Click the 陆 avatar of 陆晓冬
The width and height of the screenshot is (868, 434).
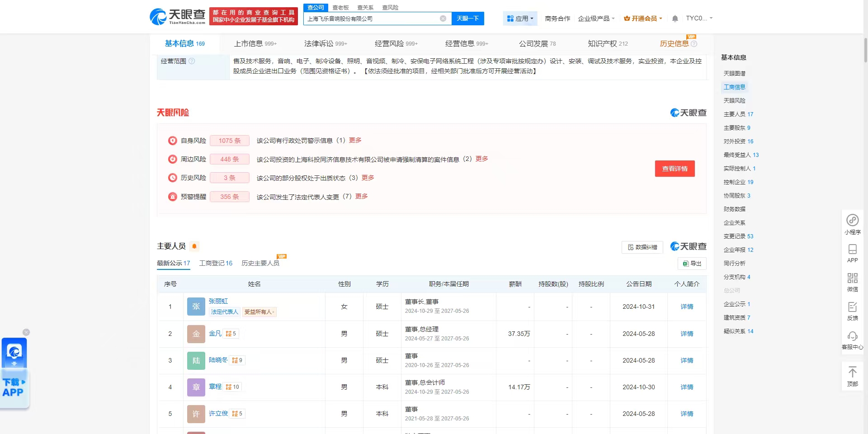pos(196,361)
